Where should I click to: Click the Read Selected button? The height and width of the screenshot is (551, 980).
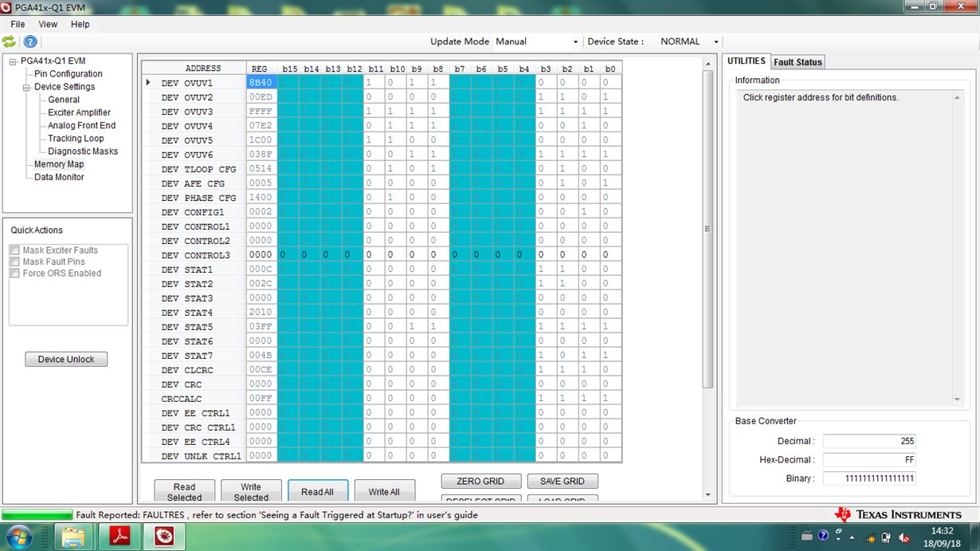[x=184, y=492]
